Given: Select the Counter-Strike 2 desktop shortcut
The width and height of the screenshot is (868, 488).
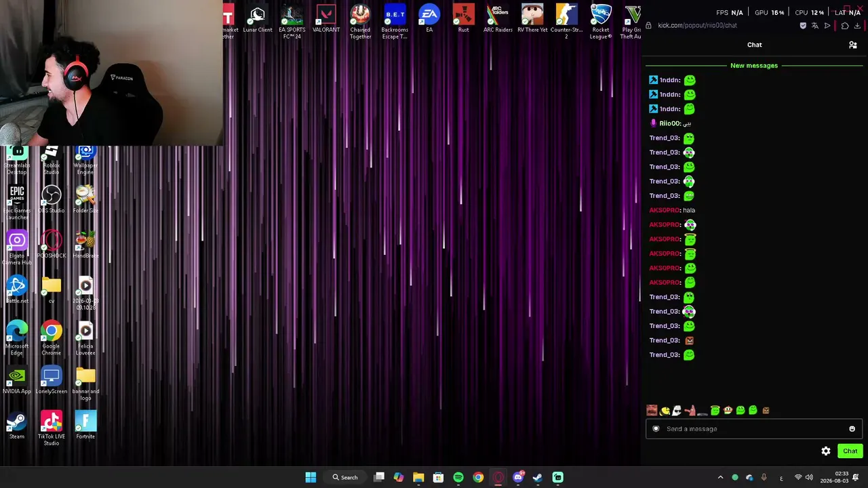Looking at the screenshot, I should click(566, 22).
